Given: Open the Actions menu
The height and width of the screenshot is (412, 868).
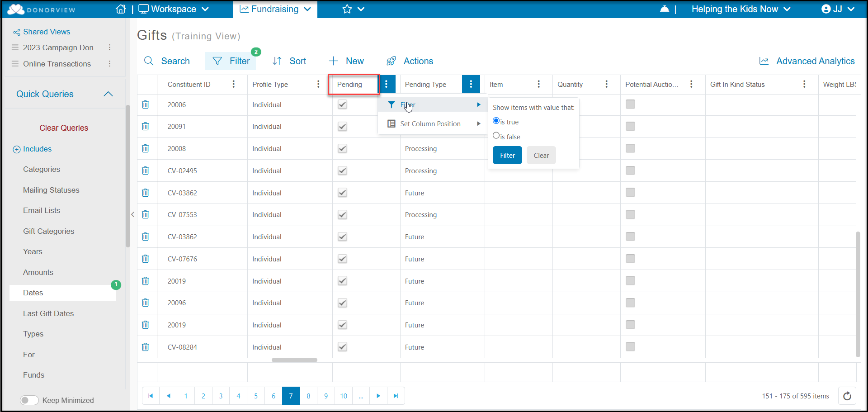Looking at the screenshot, I should coord(410,61).
